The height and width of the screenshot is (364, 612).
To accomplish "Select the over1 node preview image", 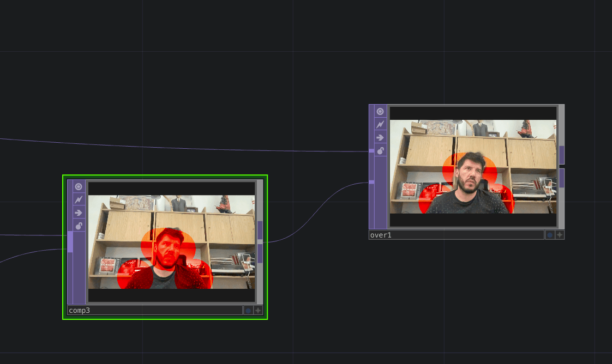I will tap(473, 166).
